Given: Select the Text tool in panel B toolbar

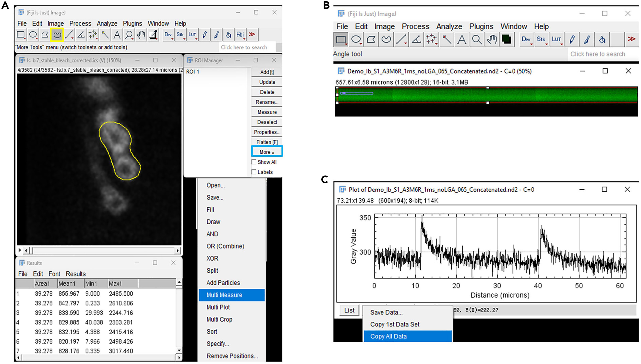Looking at the screenshot, I should (x=462, y=40).
